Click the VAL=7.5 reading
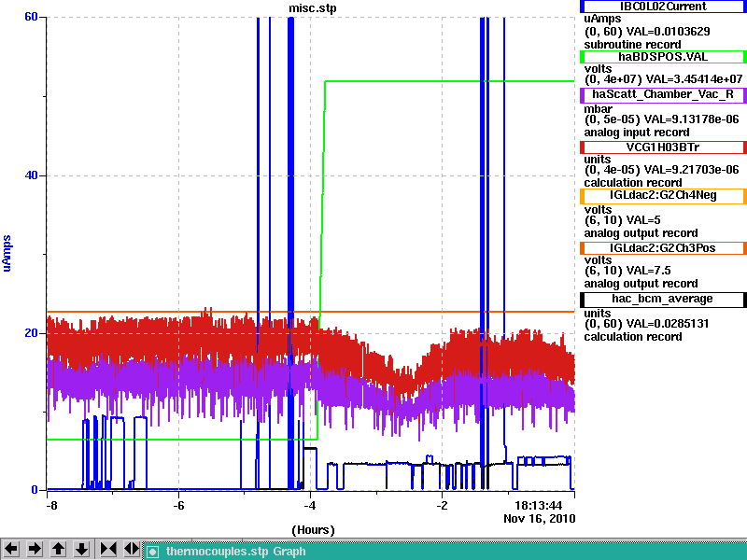 (648, 271)
